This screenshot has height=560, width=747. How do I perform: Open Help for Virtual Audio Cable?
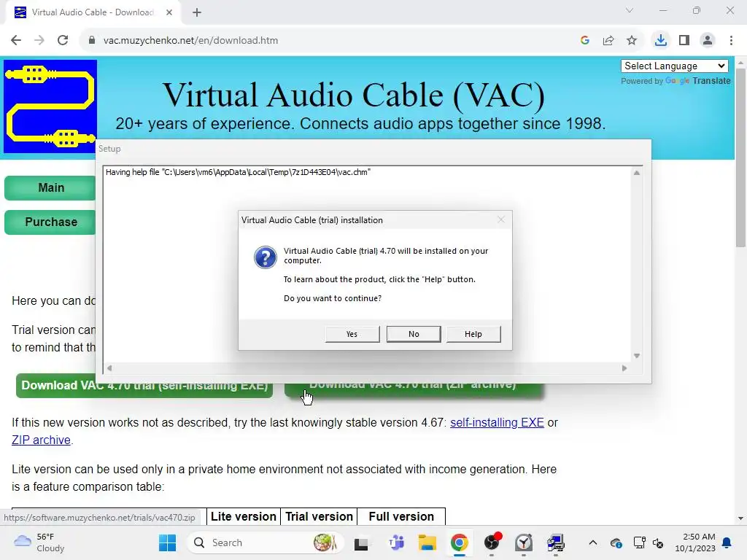pyautogui.click(x=473, y=334)
